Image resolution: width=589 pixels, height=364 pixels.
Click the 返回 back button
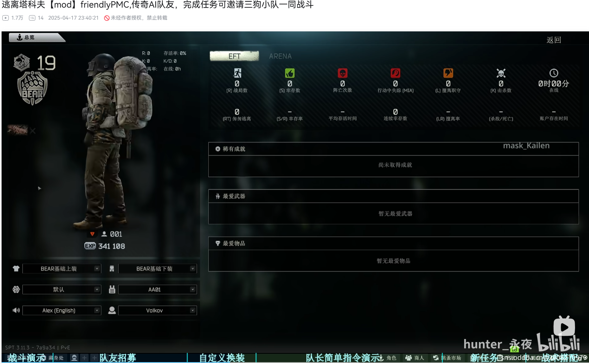(554, 40)
